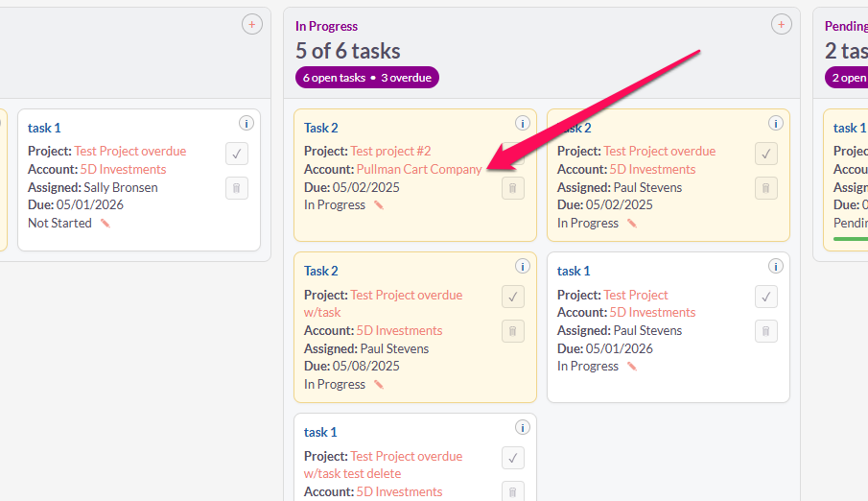Open 5D Investments account on w/task test delete card
This screenshot has width=868, height=501.
point(400,491)
